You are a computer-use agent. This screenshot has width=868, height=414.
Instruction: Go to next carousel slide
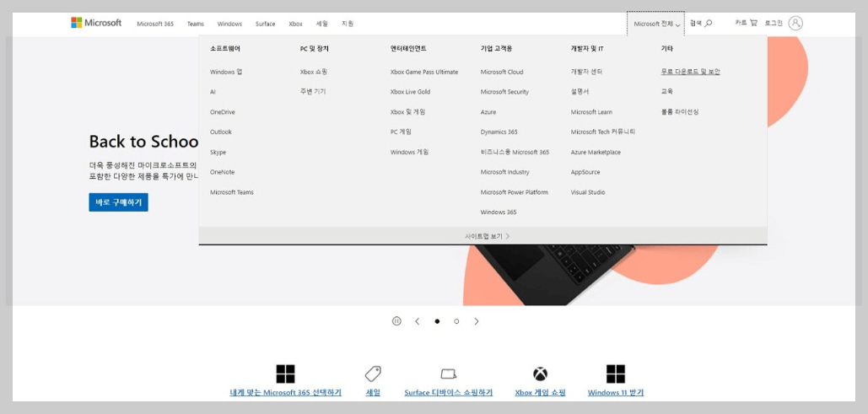point(477,321)
